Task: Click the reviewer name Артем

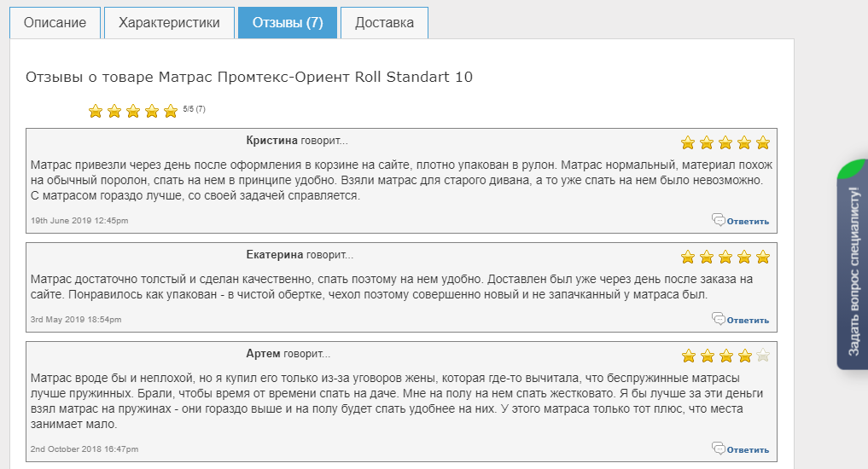Action: pyautogui.click(x=263, y=354)
